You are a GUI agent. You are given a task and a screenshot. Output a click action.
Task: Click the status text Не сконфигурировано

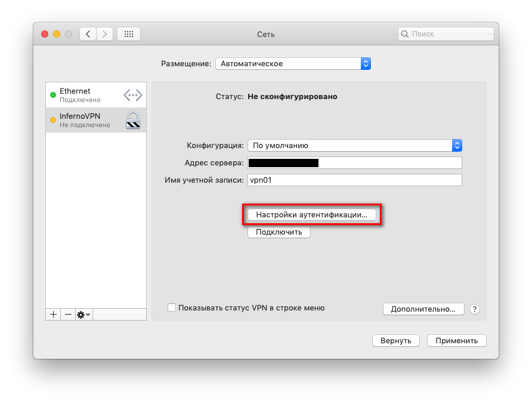(292, 96)
